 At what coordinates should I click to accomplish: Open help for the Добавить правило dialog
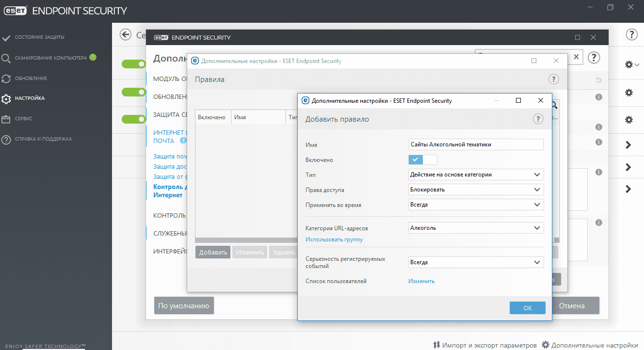point(538,119)
